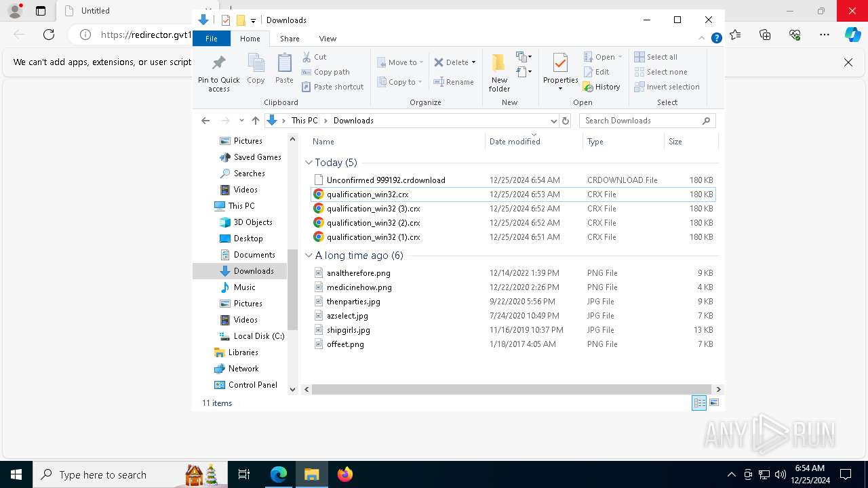
Task: Click the Cut scissors button
Action: 314,57
